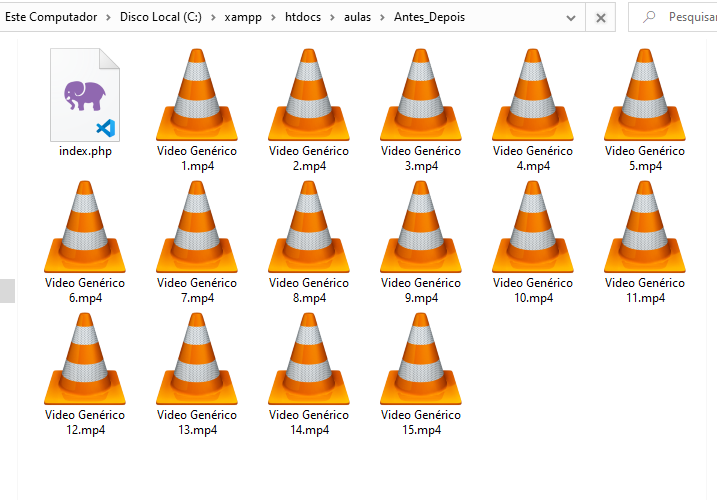Expand chevron after Este Computador

(x=108, y=17)
